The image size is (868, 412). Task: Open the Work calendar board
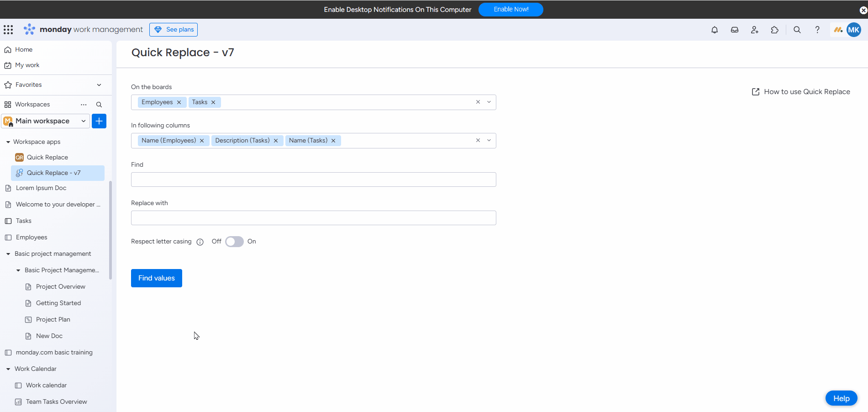coord(46,386)
